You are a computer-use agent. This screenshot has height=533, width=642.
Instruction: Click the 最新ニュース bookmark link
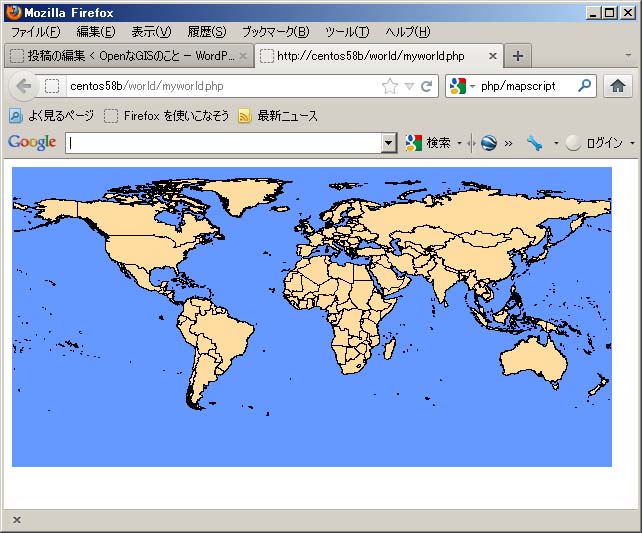287,116
